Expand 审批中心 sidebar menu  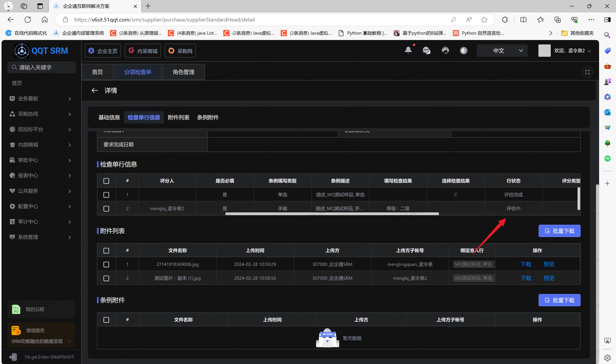coord(41,160)
